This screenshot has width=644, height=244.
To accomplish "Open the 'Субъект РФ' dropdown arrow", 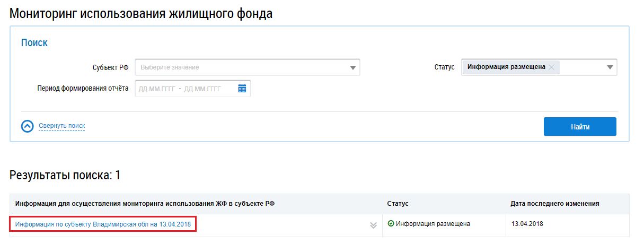I will [x=353, y=68].
